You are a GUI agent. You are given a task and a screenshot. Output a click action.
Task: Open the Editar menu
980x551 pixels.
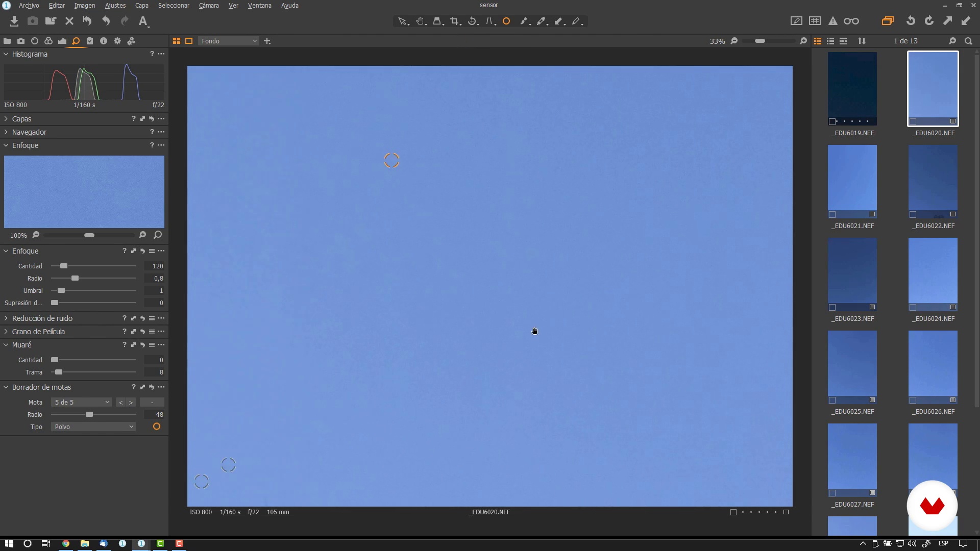click(x=57, y=5)
